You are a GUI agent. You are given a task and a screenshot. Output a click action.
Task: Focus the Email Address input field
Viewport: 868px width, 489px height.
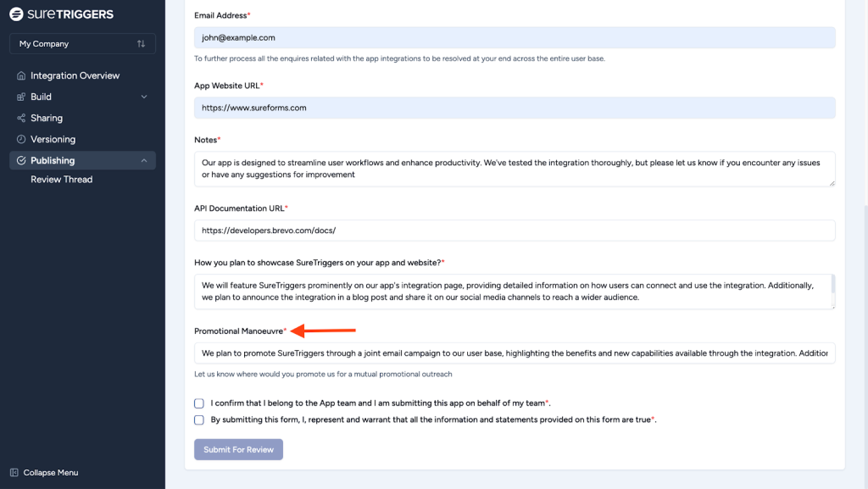tap(515, 37)
